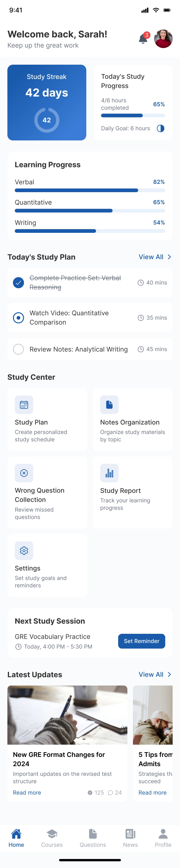Open the notifications bell icon
Image resolution: width=180 pixels, height=868 pixels.
pos(143,39)
